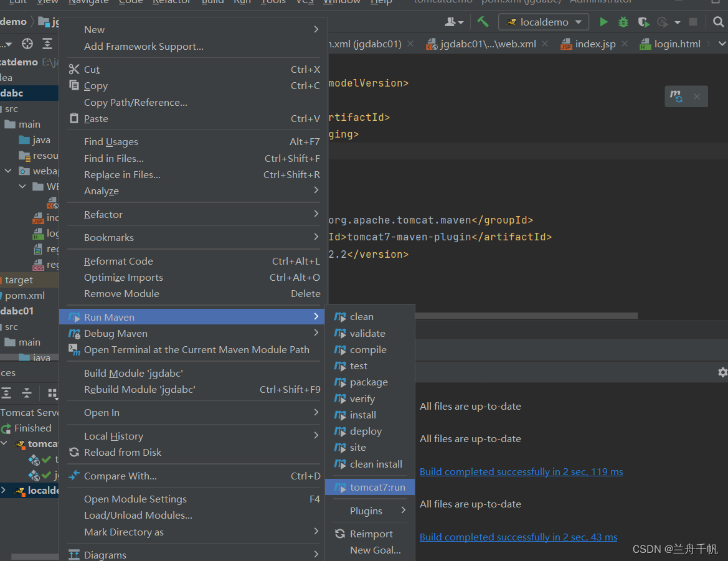Open Build completed in 2 sec, 119 ms link

521,472
